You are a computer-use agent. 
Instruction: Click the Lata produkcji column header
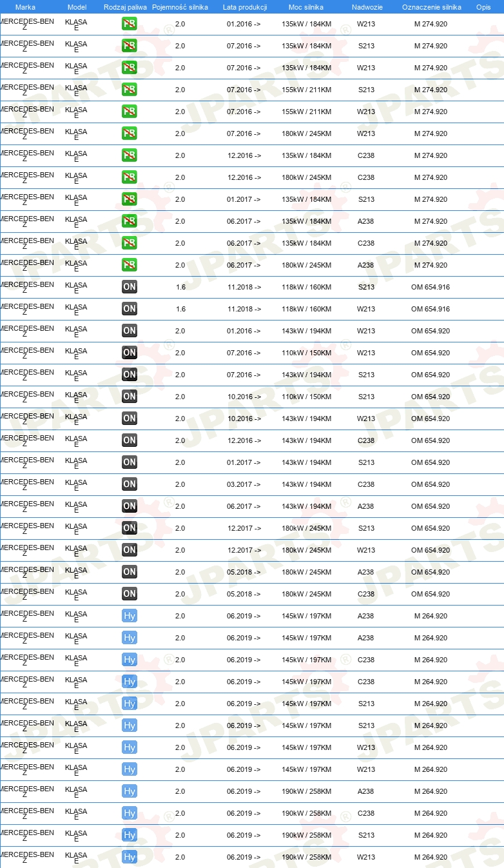(245, 7)
